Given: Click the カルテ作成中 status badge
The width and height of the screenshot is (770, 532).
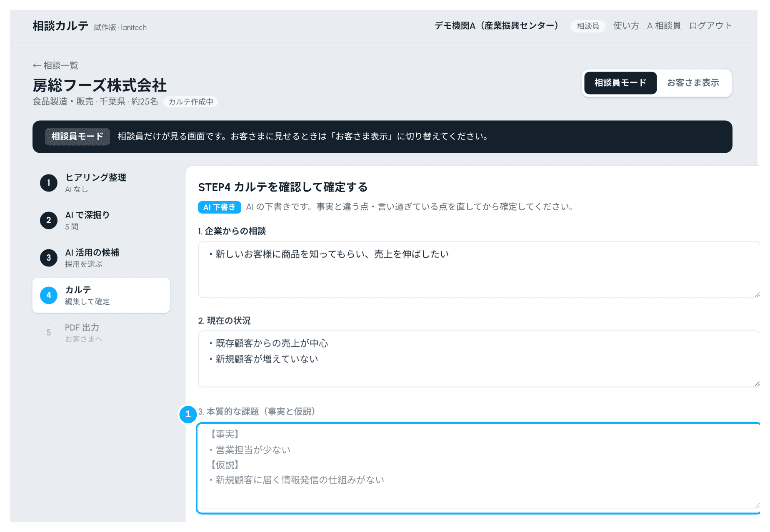Looking at the screenshot, I should 191,102.
